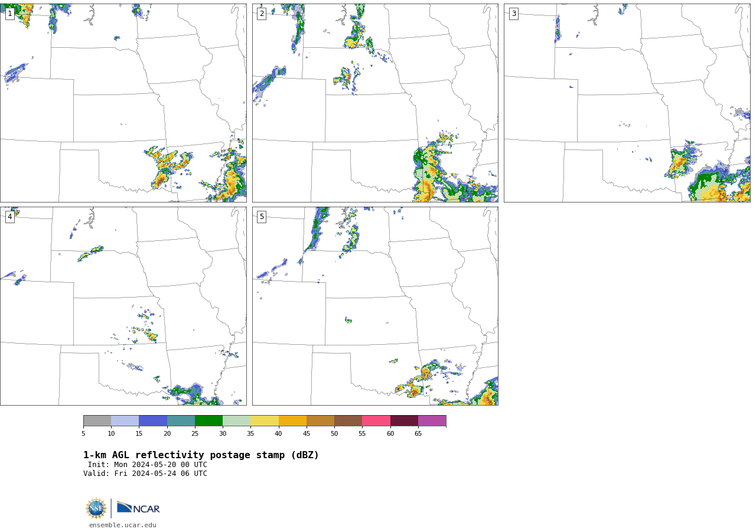Select the maroon 60-65 dBZ swatch
This screenshot has width=756, height=532.
pyautogui.click(x=404, y=421)
